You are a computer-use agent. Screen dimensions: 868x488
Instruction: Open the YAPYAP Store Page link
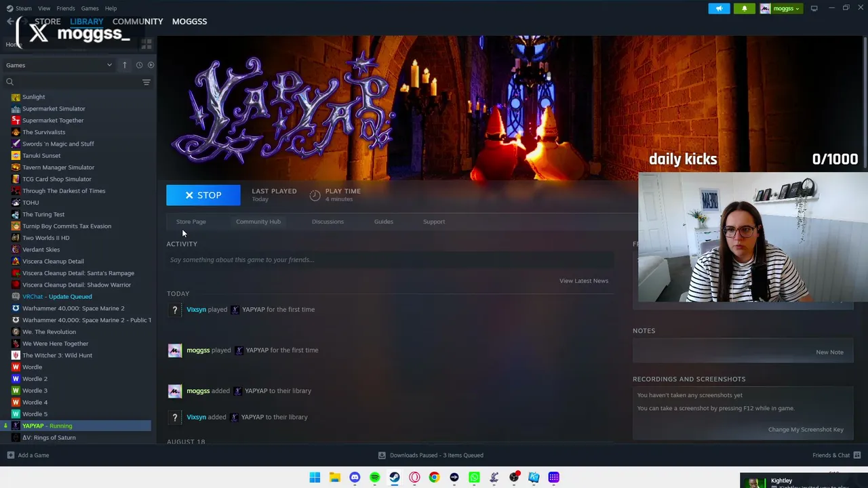tap(191, 222)
